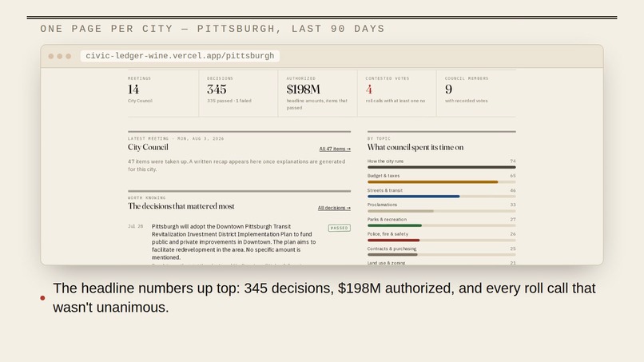Image resolution: width=644 pixels, height=362 pixels.
Task: Click 'What council spent its time on' heading
Action: tap(415, 147)
